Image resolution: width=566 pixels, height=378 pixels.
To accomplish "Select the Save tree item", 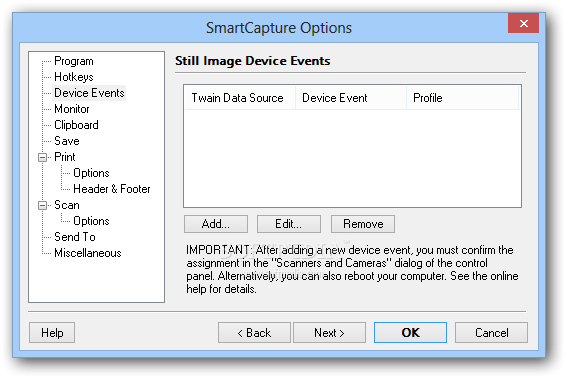I will click(67, 141).
